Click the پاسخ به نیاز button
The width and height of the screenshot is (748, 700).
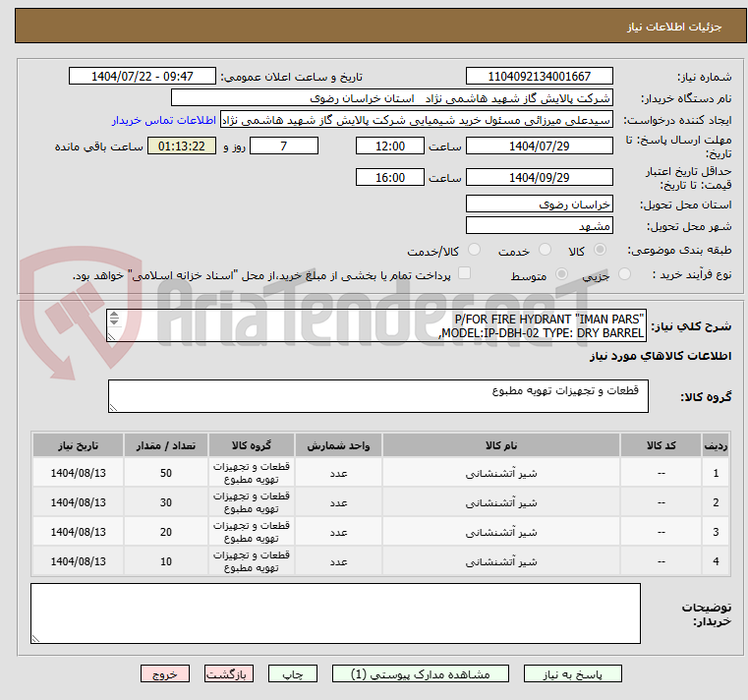pyautogui.click(x=572, y=674)
